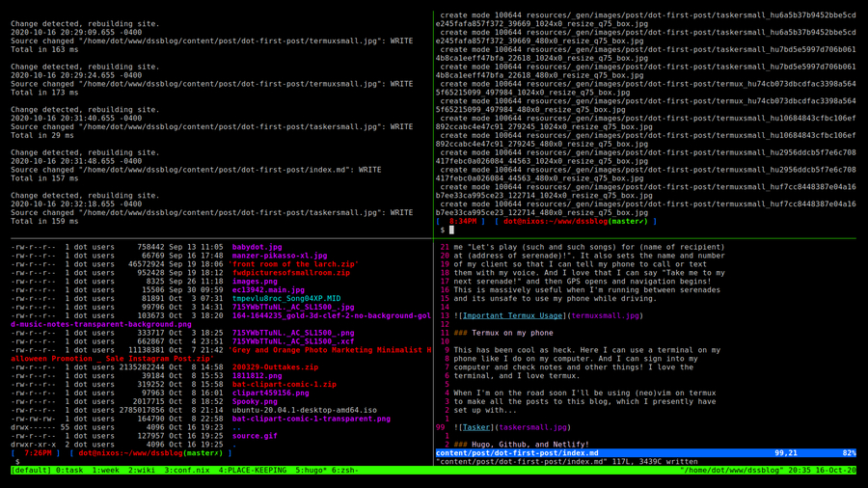This screenshot has height=488, width=868.
Task: Select the active 5:hugo* window
Action: (x=312, y=471)
